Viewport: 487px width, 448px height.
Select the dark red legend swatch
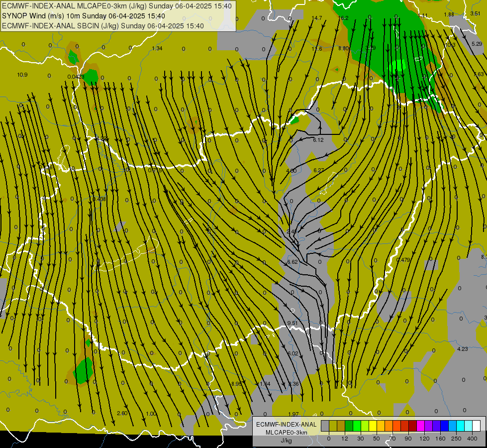(413, 426)
